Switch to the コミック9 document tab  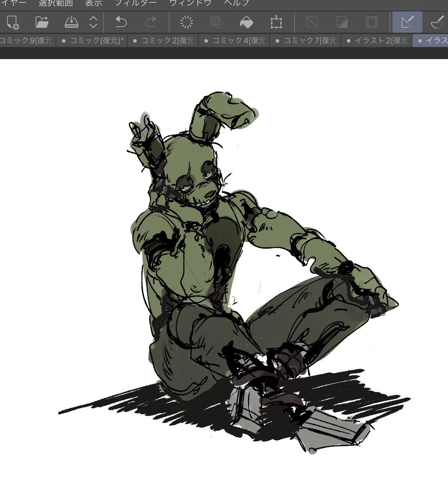[x=27, y=40]
